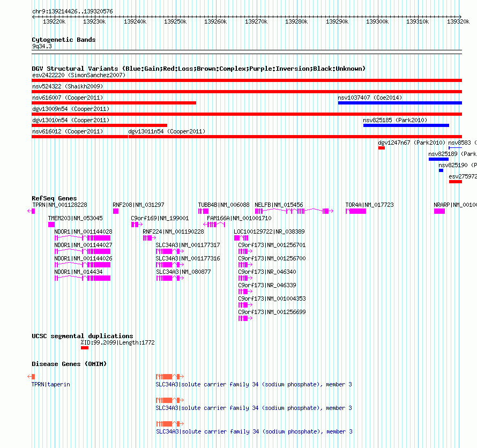Select the NDOR1 NM_001144028 transcript glyph

[x=83, y=238]
